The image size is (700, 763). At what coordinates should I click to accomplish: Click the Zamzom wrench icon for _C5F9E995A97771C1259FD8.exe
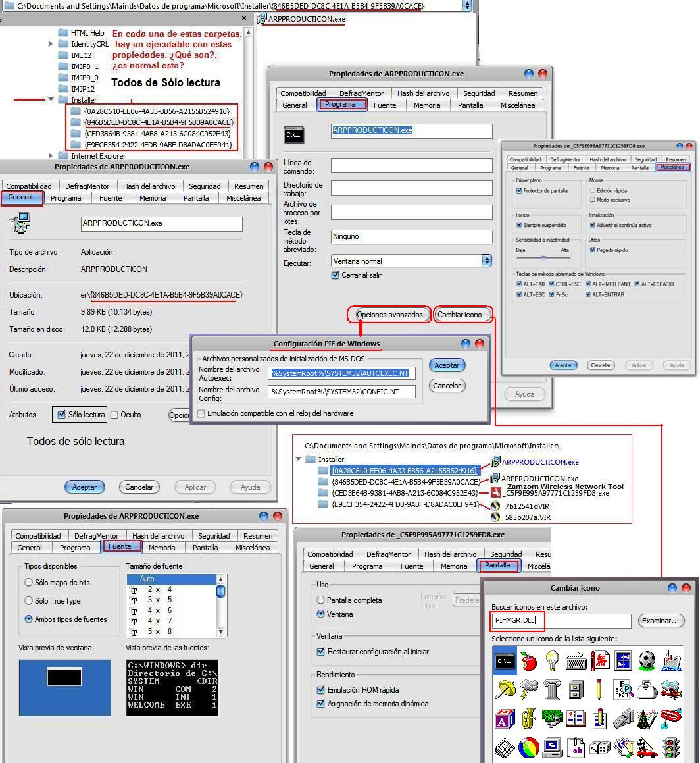tap(496, 493)
